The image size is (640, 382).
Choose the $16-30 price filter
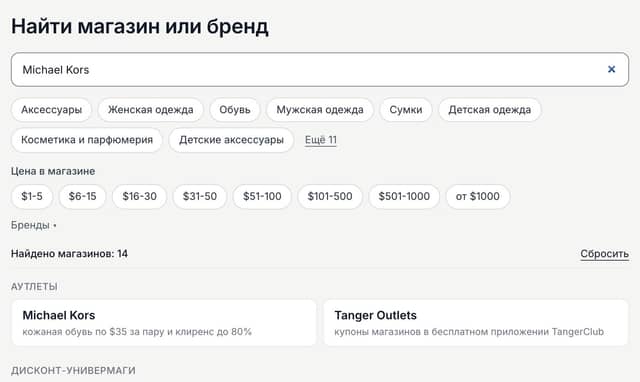tap(140, 196)
